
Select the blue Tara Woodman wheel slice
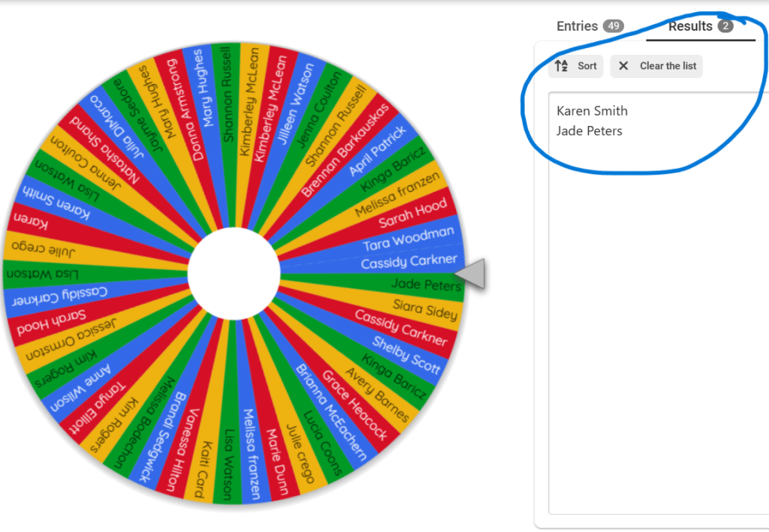[409, 239]
